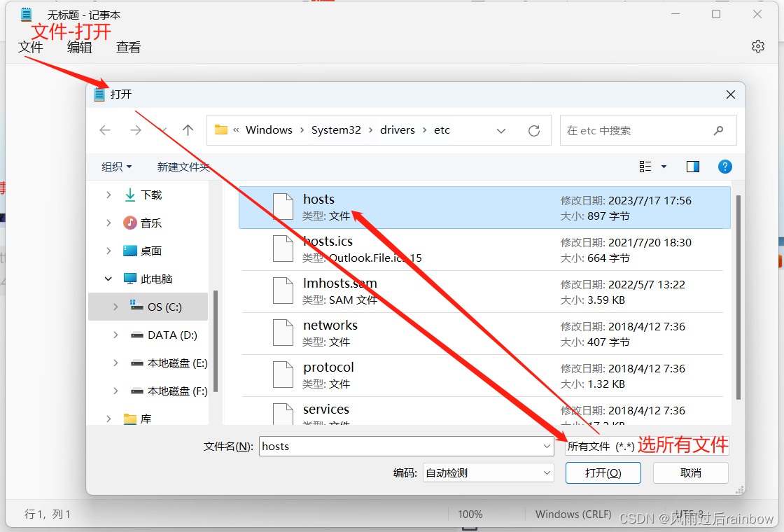784x532 pixels.
Task: Collapse the 此电脑 tree node
Action: pos(108,279)
